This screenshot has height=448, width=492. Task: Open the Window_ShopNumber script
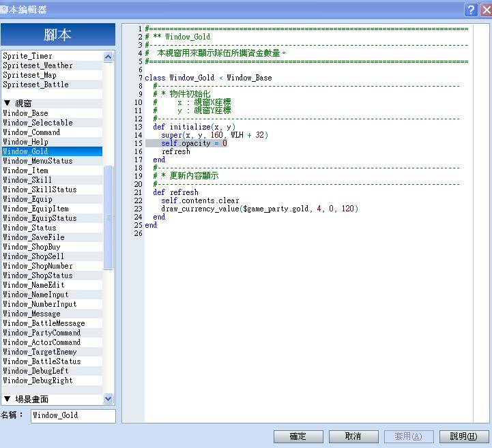52,266
